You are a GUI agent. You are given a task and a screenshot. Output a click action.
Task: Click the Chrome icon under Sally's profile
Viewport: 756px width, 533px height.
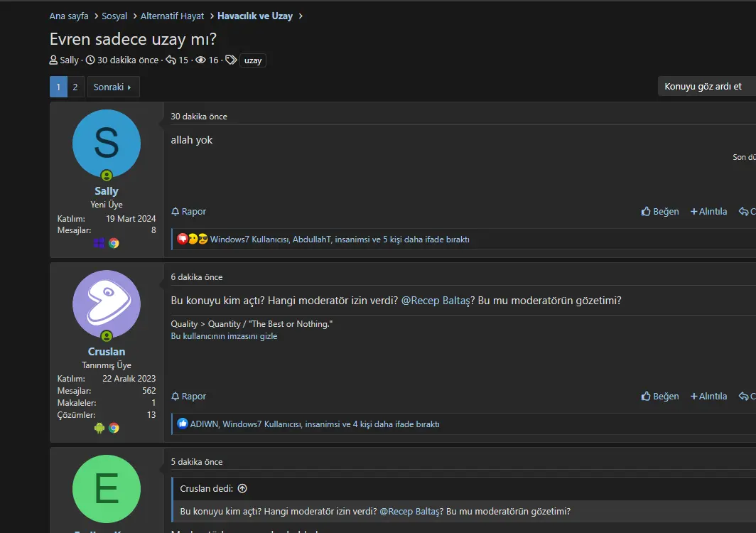pyautogui.click(x=114, y=243)
